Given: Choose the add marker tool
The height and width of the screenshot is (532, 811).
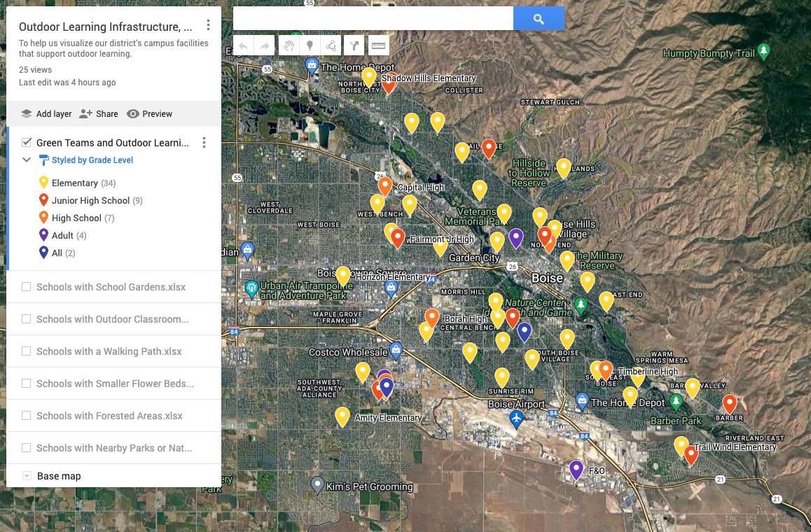Looking at the screenshot, I should click(310, 46).
